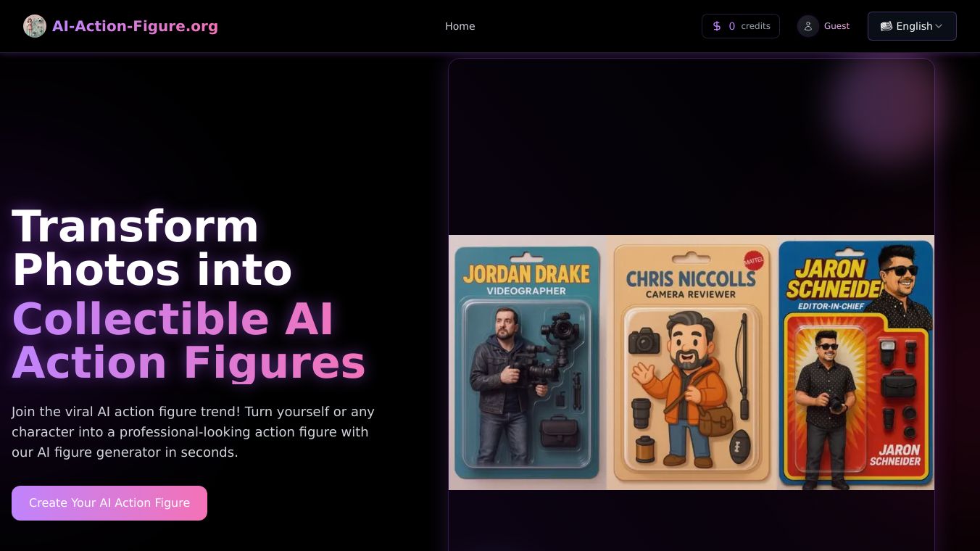
Task: Open the AI-Action-Figure.org site title link
Action: coord(135,26)
